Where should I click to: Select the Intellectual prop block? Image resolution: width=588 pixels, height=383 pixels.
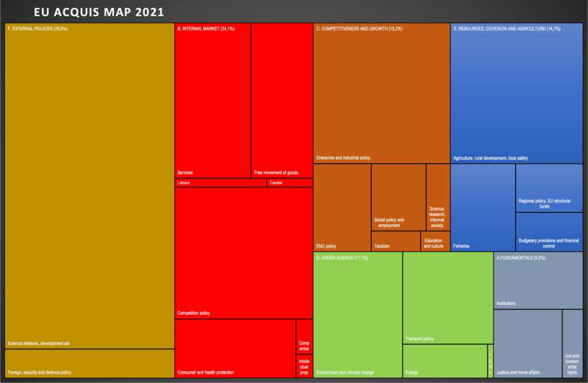(304, 366)
